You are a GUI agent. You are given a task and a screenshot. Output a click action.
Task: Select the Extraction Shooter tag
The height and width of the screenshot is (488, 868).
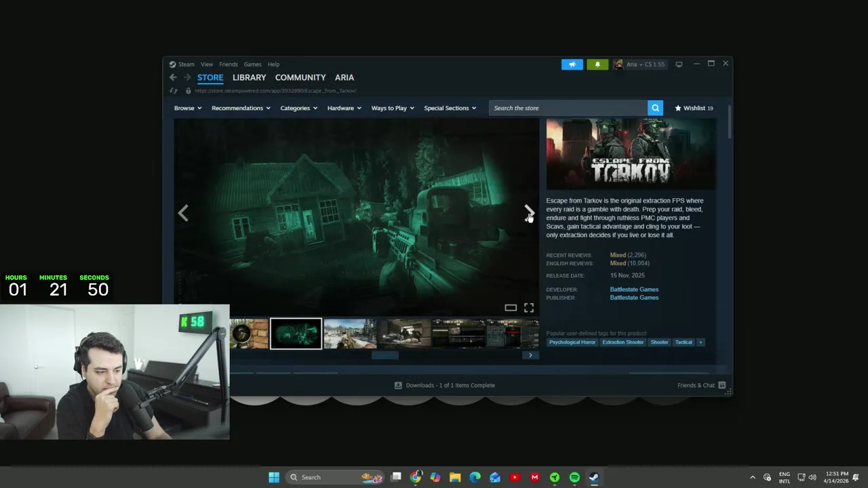623,342
